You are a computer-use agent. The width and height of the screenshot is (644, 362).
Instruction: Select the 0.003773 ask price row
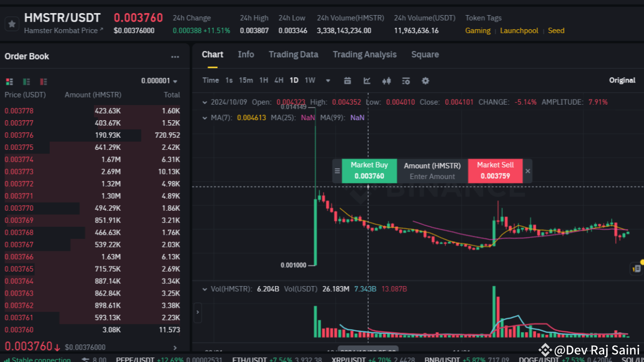[x=93, y=171]
